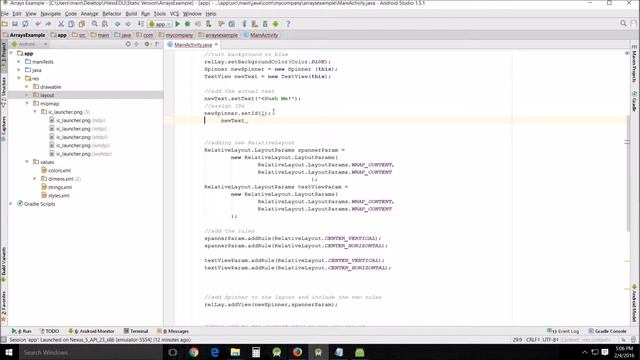The width and height of the screenshot is (640, 360).
Task: Click the scroll from source target icon
Action: tap(128, 44)
